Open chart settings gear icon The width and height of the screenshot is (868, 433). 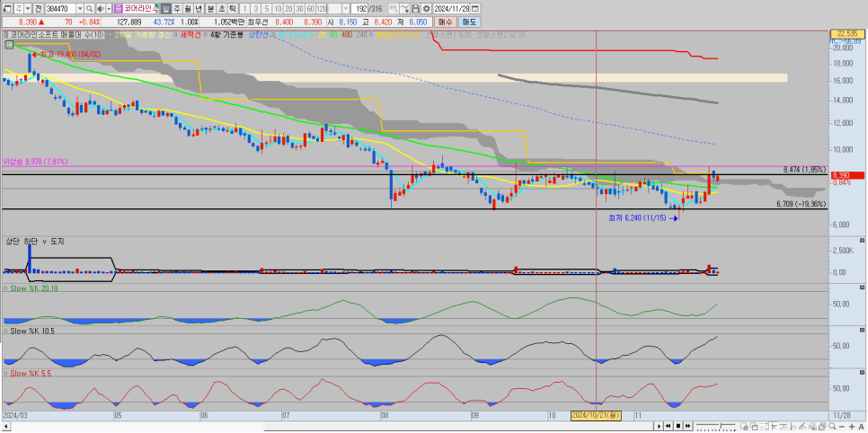coord(426,9)
